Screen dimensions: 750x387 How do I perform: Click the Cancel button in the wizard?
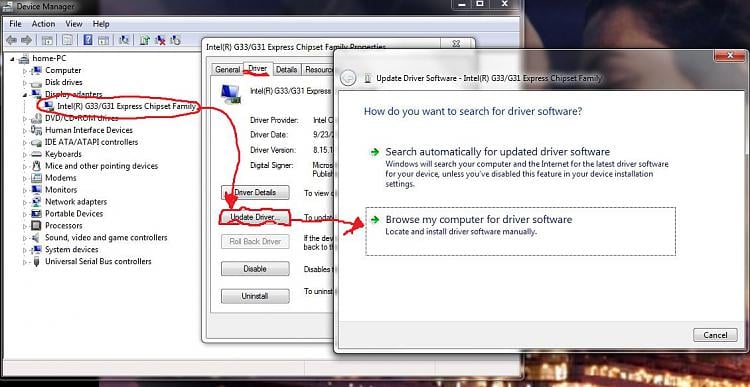coord(716,335)
